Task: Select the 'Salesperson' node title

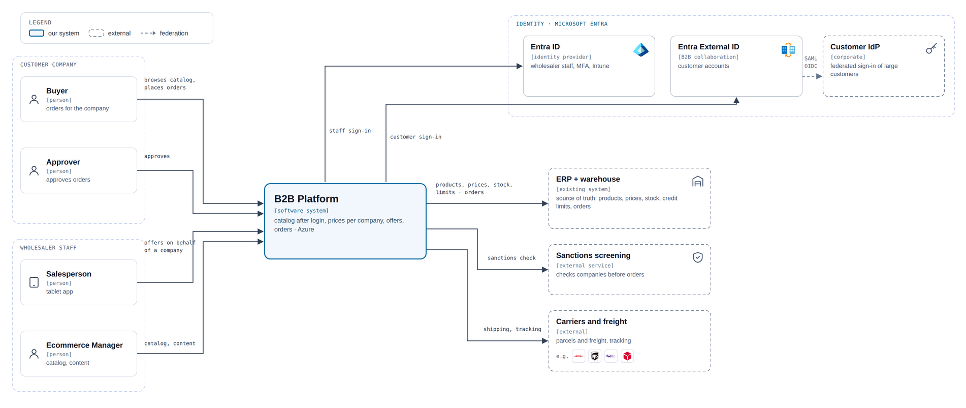Action: [68, 274]
